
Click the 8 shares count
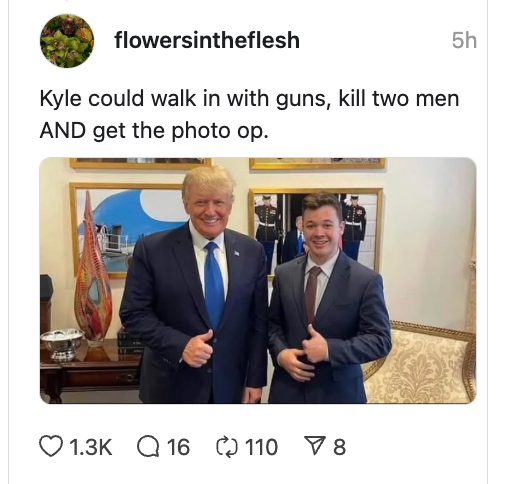[339, 447]
